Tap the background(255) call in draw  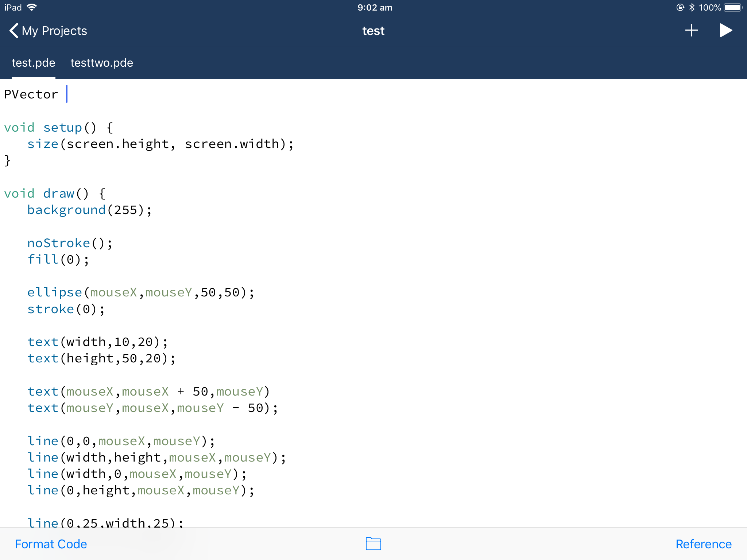(x=89, y=210)
